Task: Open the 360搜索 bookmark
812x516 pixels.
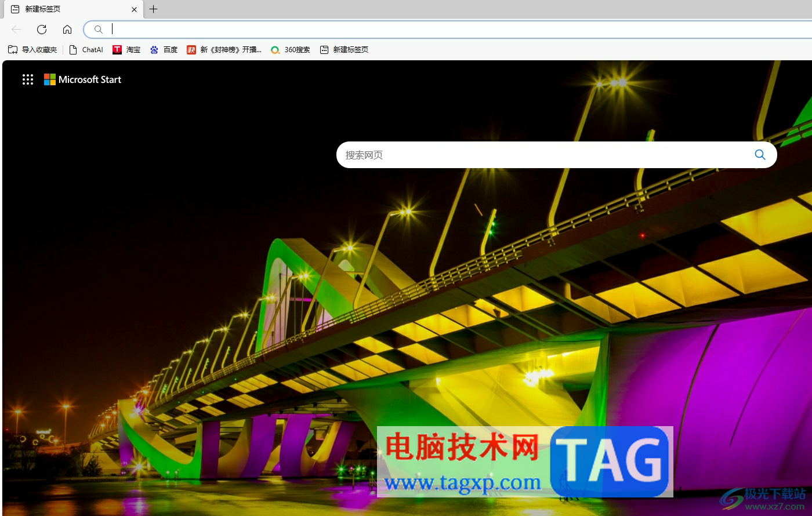Action: click(x=290, y=50)
